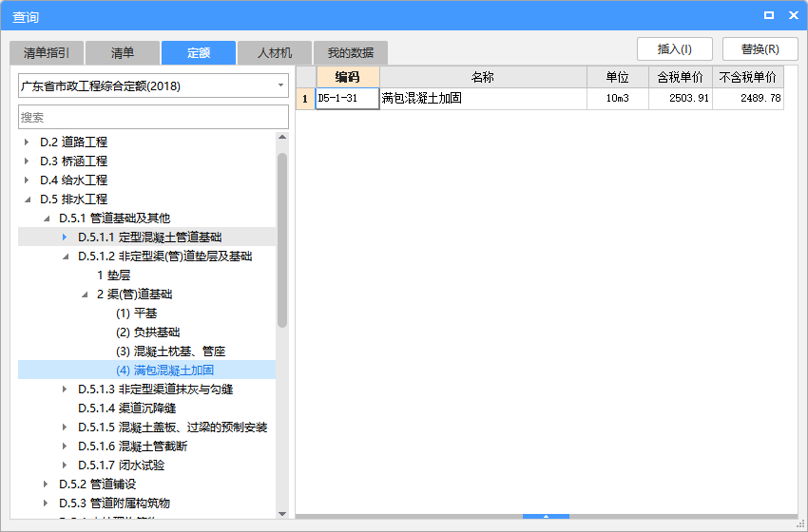Click the 10m3 unit cell
This screenshot has height=532, width=808.
pos(618,99)
